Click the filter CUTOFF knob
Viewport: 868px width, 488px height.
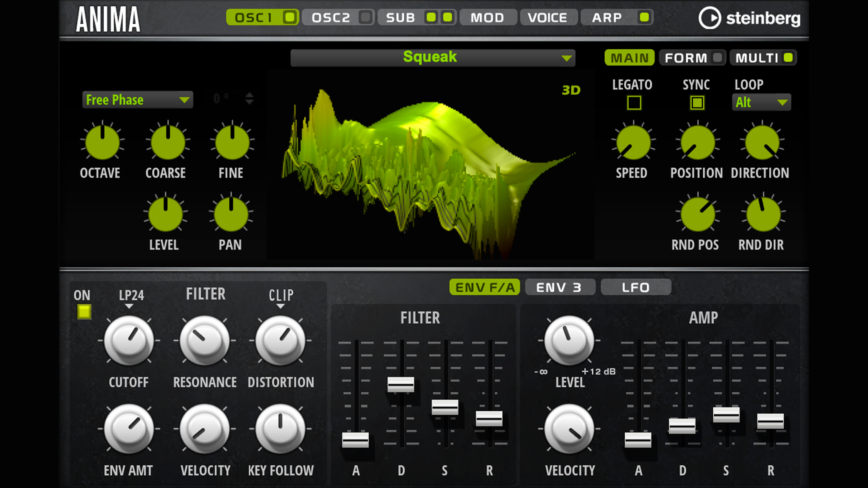[129, 341]
